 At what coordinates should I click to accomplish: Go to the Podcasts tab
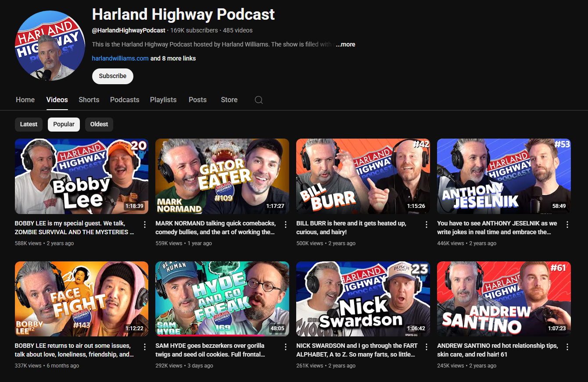(125, 100)
